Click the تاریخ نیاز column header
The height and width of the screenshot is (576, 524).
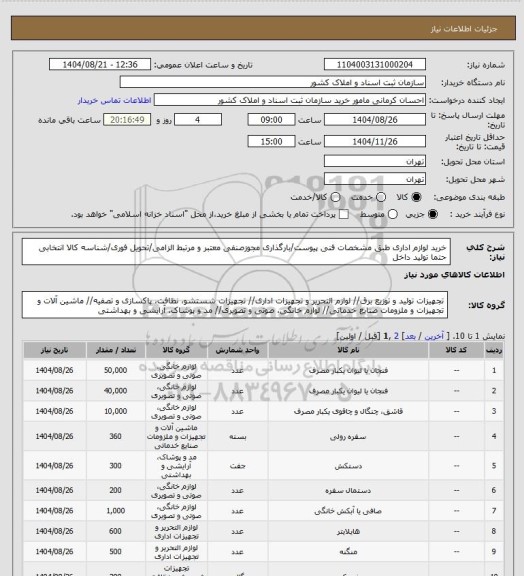tap(54, 350)
